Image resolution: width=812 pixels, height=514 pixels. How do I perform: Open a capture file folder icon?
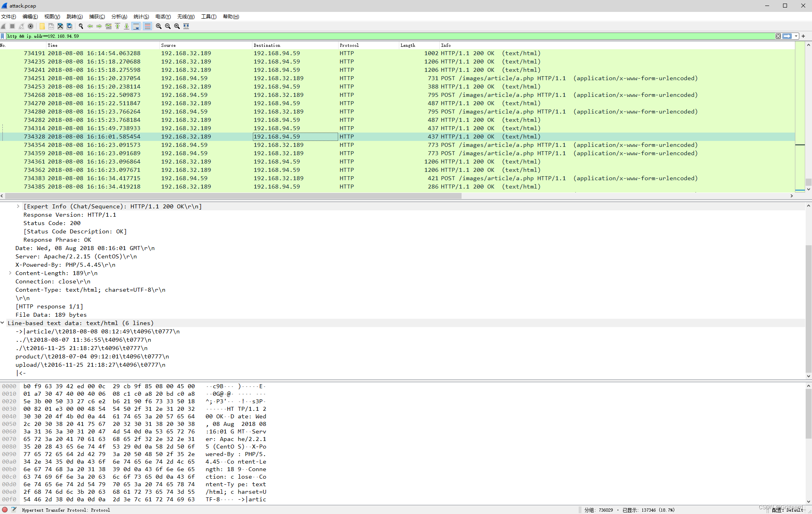(42, 26)
